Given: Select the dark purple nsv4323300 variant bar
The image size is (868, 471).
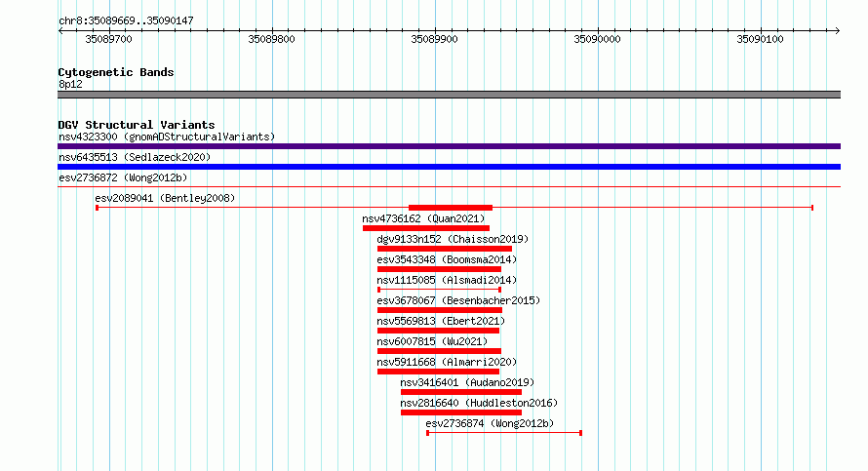Looking at the screenshot, I should click(x=449, y=146).
